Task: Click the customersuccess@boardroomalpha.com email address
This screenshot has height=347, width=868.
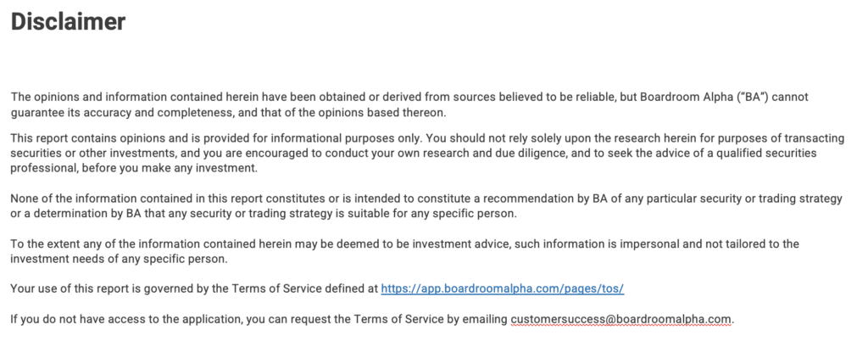Action: coord(621,320)
